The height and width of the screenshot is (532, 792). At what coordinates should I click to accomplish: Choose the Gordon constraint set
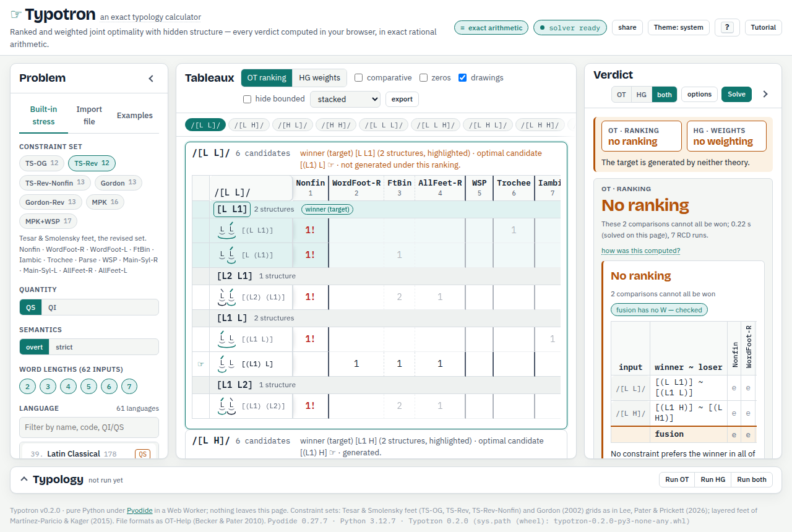coord(118,182)
